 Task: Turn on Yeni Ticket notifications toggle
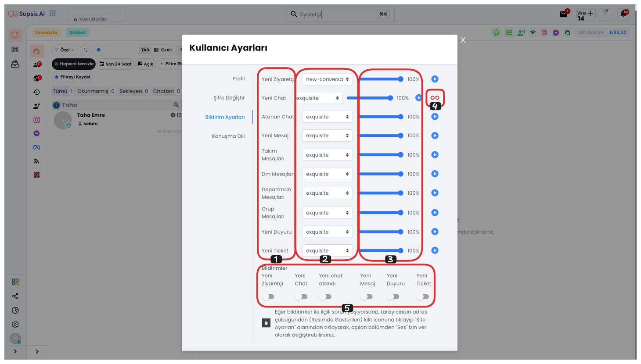coord(423,297)
